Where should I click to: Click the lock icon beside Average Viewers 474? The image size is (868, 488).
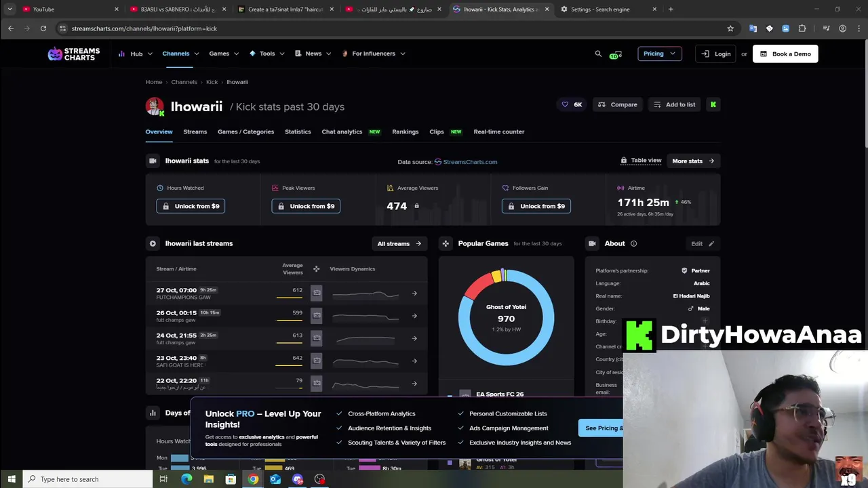(416, 206)
